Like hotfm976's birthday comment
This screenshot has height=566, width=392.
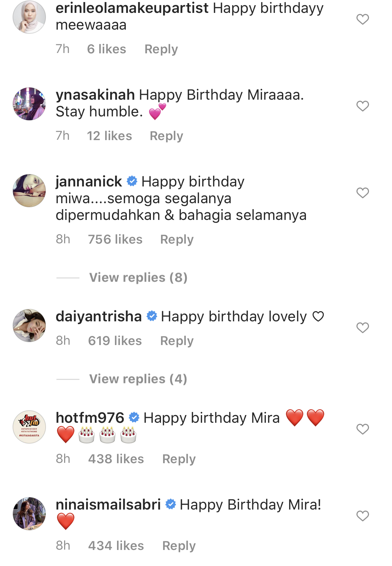[362, 429]
